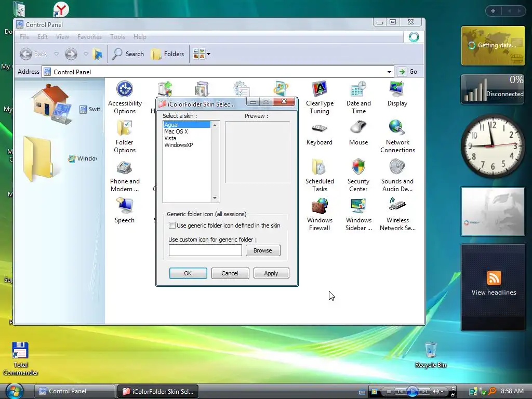The height and width of the screenshot is (399, 532).
Task: Click Apply in skin selector dialog
Action: click(x=271, y=273)
